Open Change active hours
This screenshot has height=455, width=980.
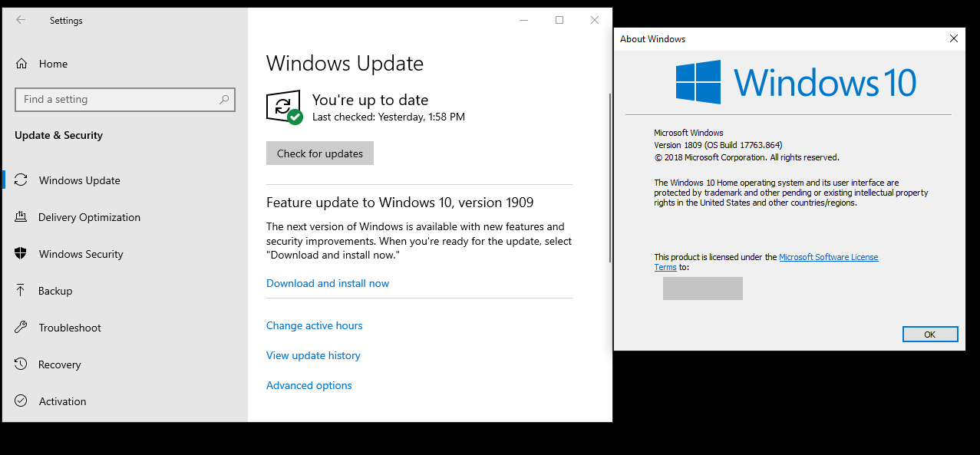click(x=314, y=325)
